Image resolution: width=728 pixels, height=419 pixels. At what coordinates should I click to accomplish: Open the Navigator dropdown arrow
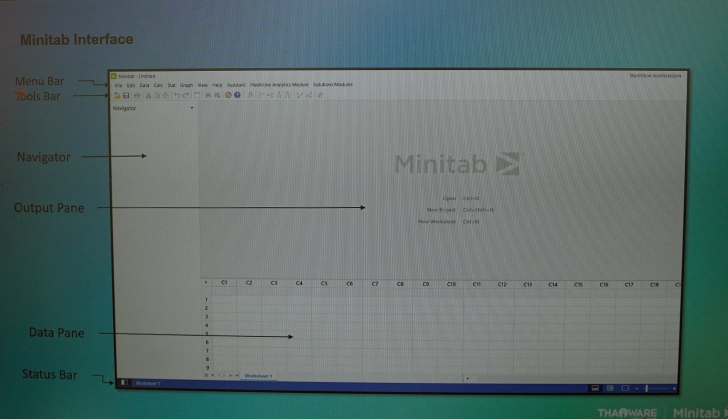[x=192, y=108]
